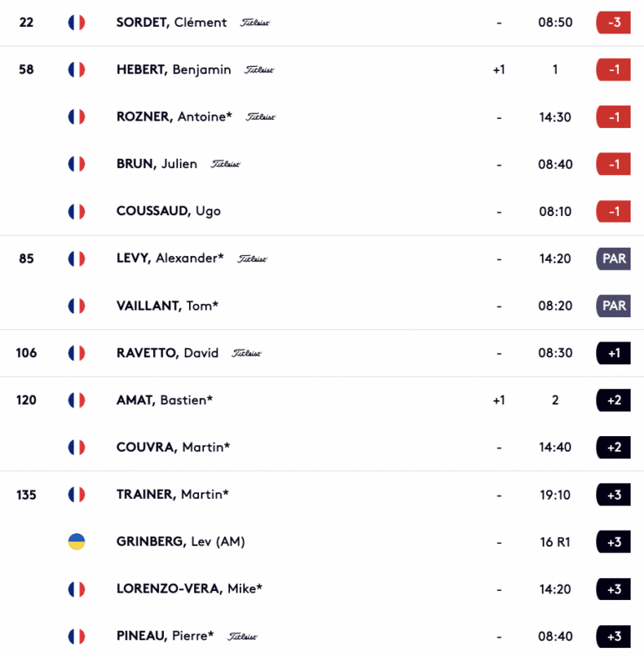The width and height of the screenshot is (644, 657).
Task: Click the Titleist logo next to HEBERT, Benjamin
Action: click(x=259, y=69)
